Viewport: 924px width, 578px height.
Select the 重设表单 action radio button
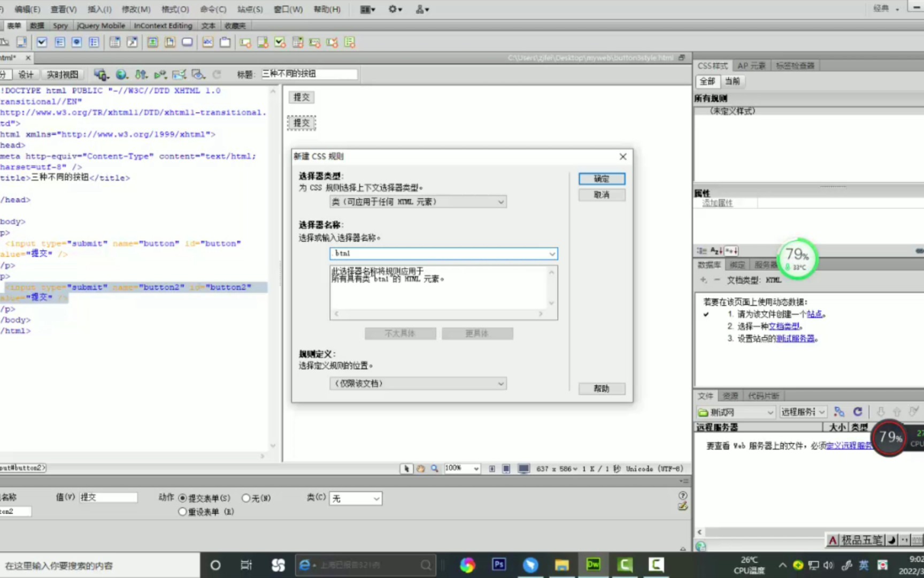pyautogui.click(x=182, y=512)
